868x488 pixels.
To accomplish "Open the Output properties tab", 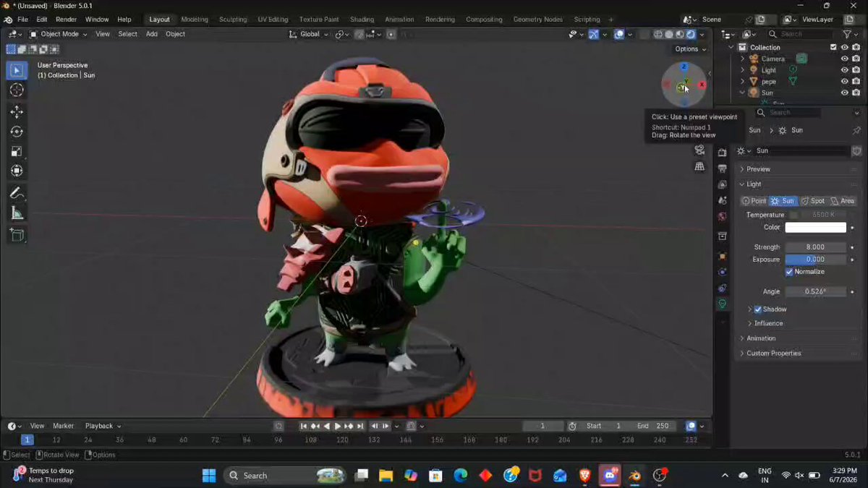I will (x=722, y=168).
